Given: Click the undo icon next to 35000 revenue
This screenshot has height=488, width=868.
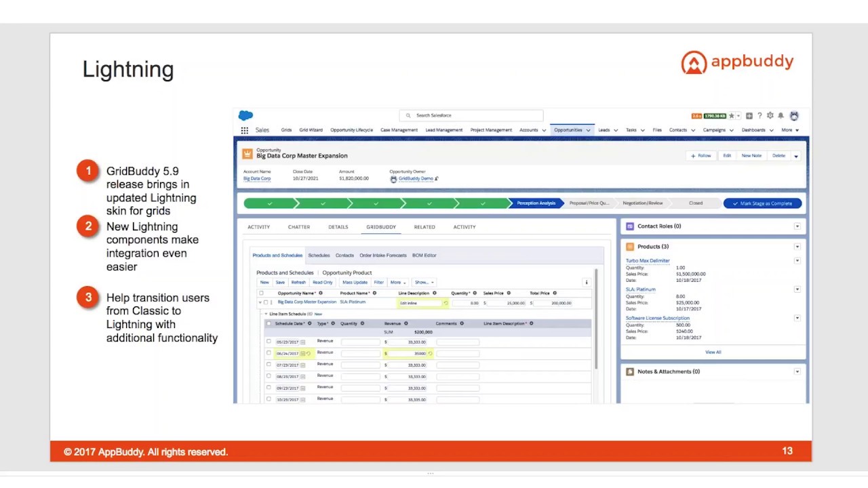Looking at the screenshot, I should [x=430, y=354].
